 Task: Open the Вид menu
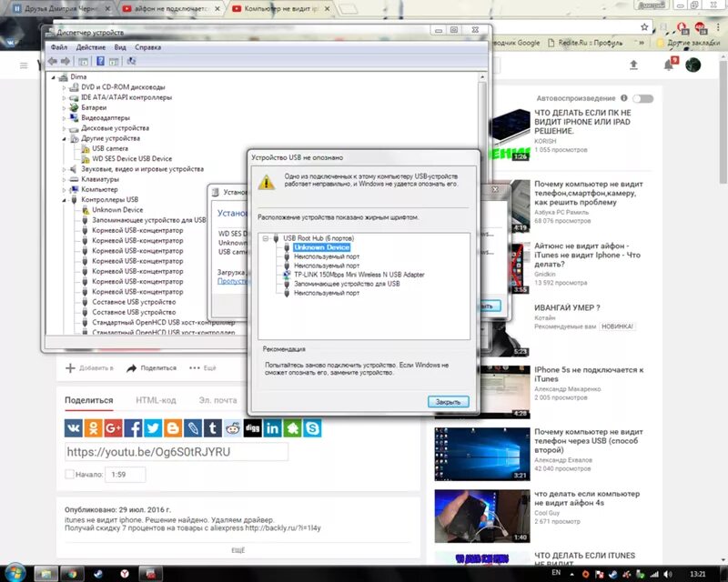point(120,47)
